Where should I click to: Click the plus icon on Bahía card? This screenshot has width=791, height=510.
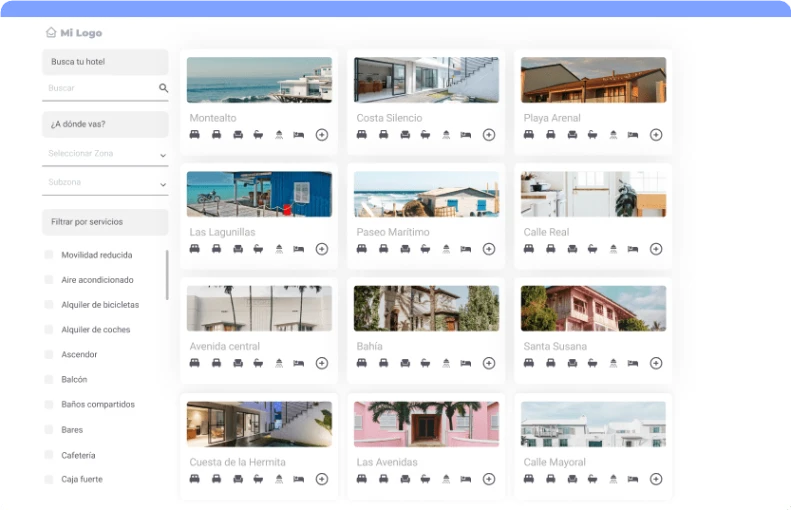click(488, 363)
